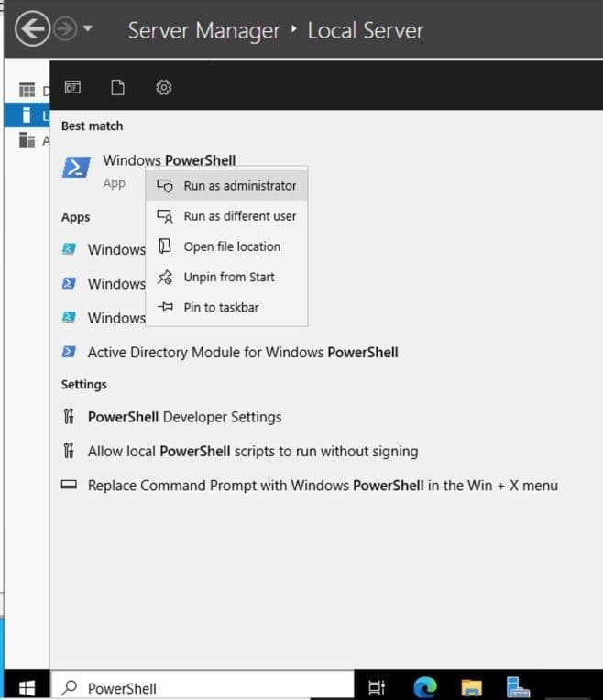Open File Explorer from the taskbar
This screenshot has width=603, height=700.
(x=472, y=687)
